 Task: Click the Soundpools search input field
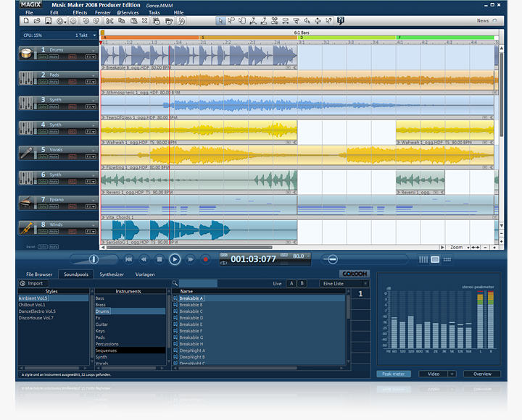[x=198, y=283]
